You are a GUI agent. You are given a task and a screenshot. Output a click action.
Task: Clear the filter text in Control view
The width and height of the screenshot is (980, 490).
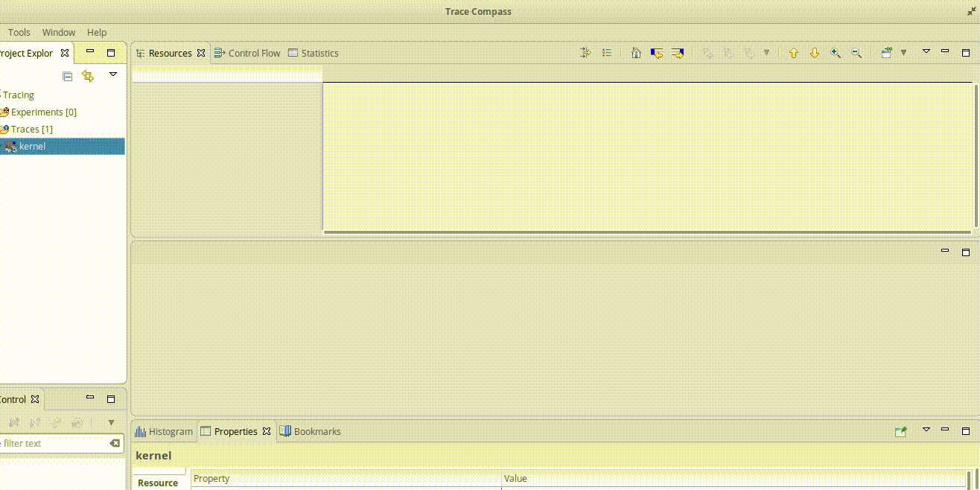pos(115,443)
